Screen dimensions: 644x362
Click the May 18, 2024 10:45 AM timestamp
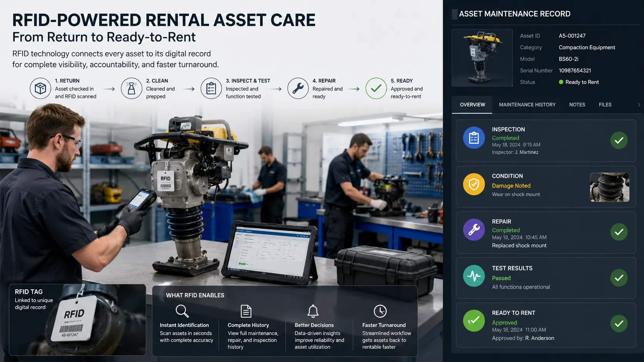519,237
